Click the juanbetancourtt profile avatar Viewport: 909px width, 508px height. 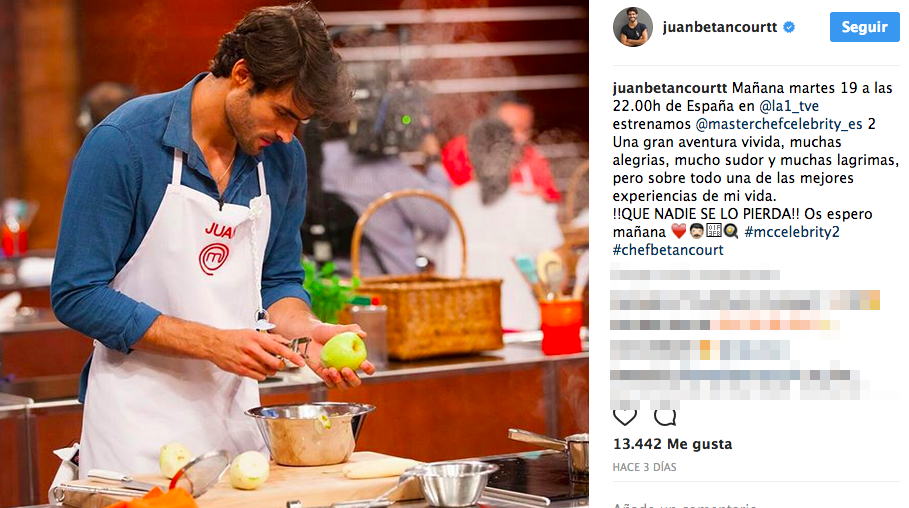click(x=632, y=27)
